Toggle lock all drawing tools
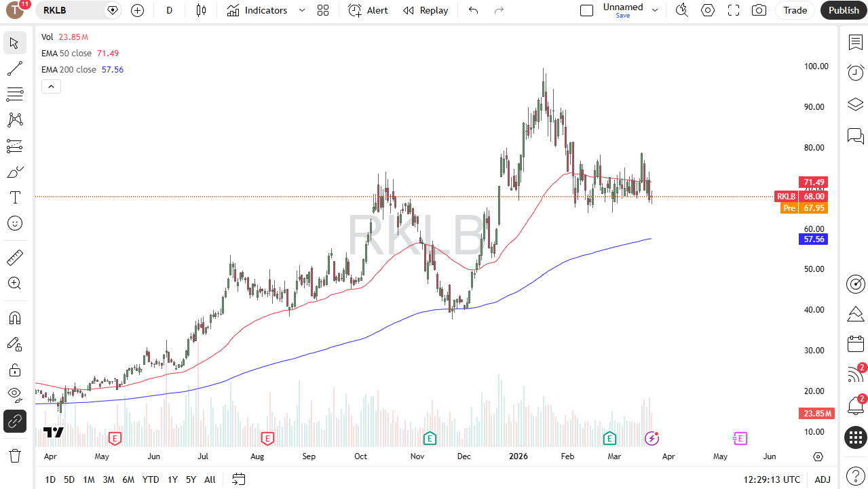Image resolution: width=868 pixels, height=489 pixels. coord(15,370)
